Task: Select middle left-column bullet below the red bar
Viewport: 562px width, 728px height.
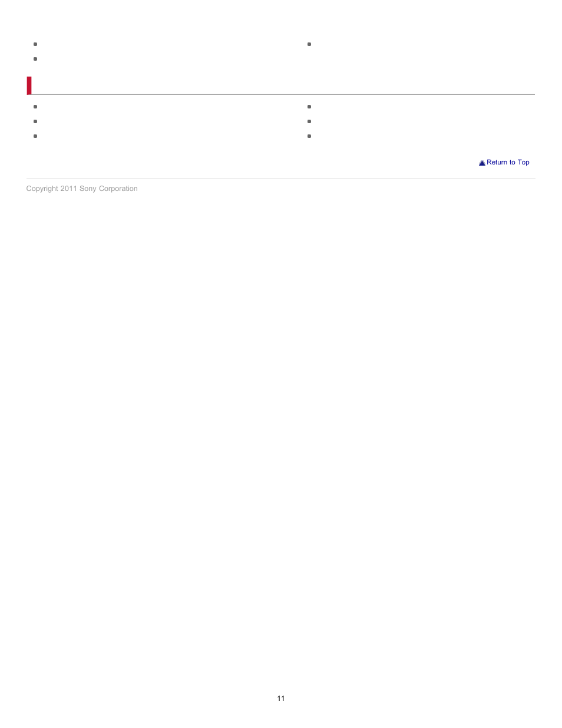Action: coord(35,121)
